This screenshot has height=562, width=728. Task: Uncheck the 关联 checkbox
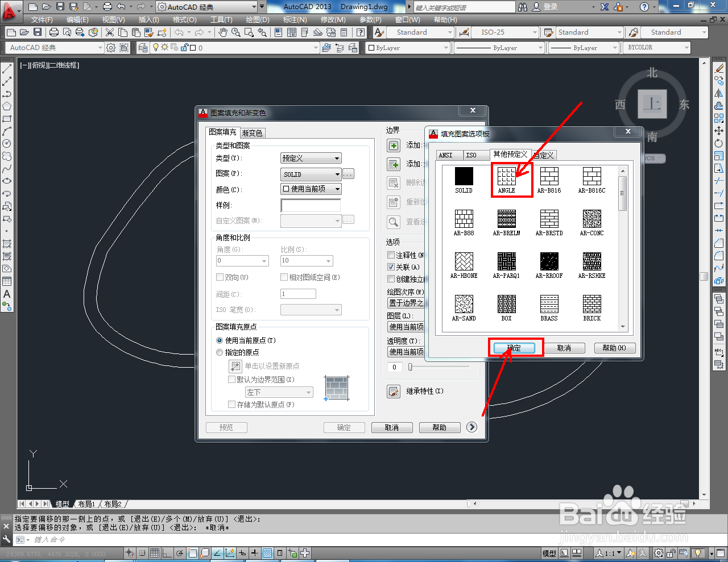pyautogui.click(x=391, y=267)
